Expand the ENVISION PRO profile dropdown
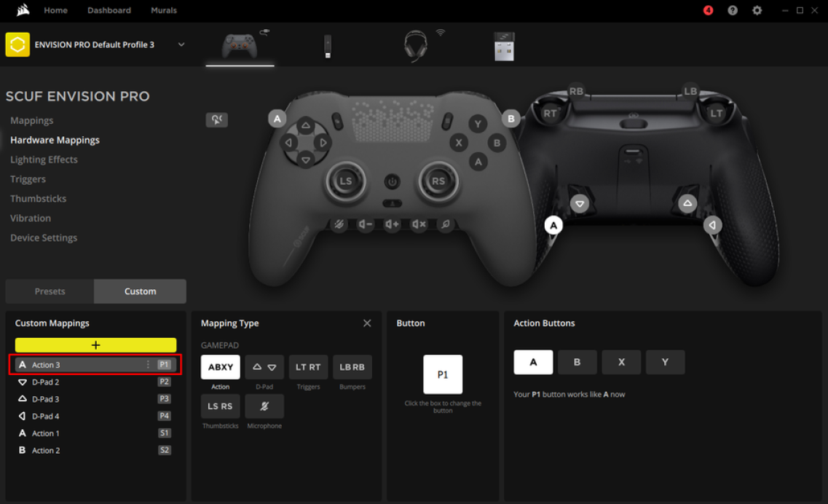This screenshot has height=504, width=828. pos(181,44)
